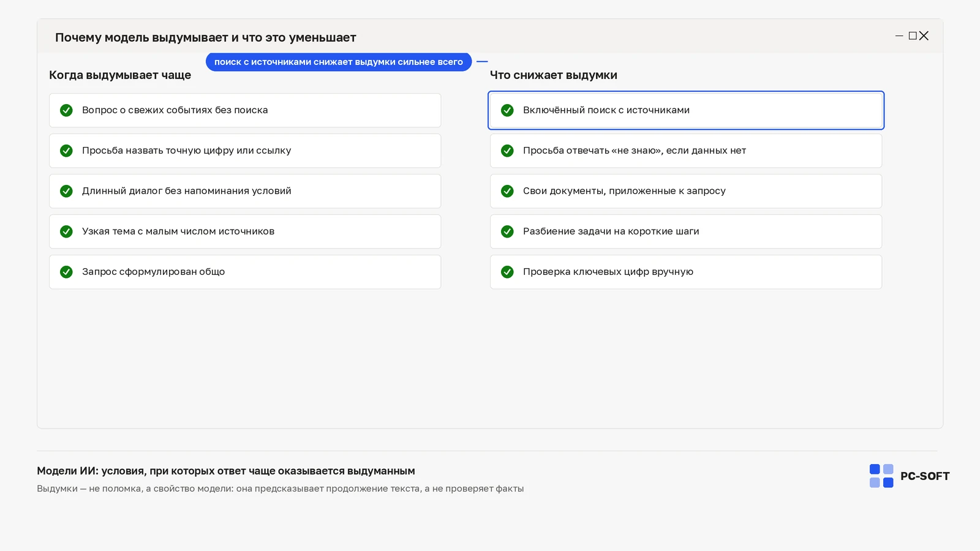The width and height of the screenshot is (980, 551).
Task: Click check icon beside «Свои документы, приложенные к запросу»
Action: pyautogui.click(x=507, y=191)
